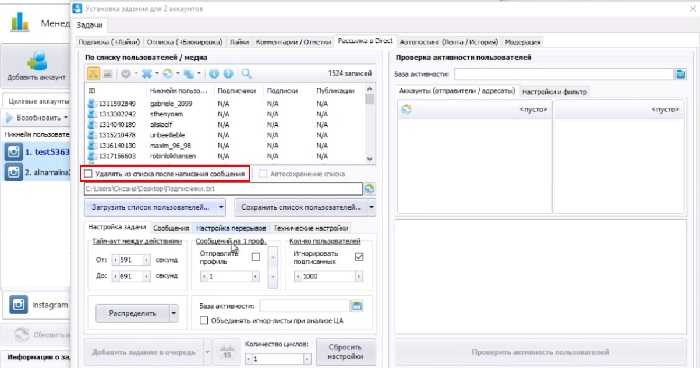The image size is (700, 368).
Task: Click the blue up-arrow circle icon
Action: (x=228, y=74)
